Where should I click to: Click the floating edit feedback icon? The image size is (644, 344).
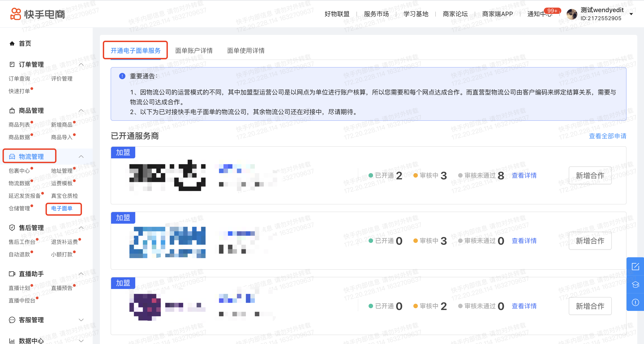tap(635, 266)
